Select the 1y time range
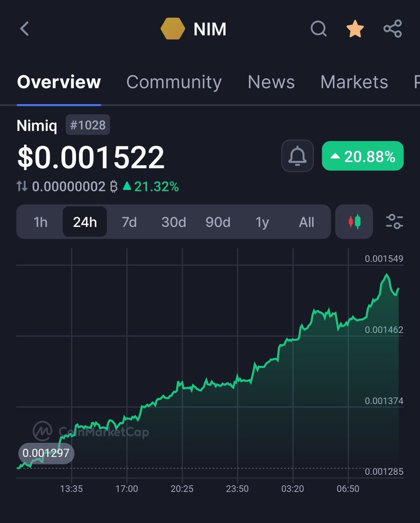The height and width of the screenshot is (523, 420). tap(262, 222)
